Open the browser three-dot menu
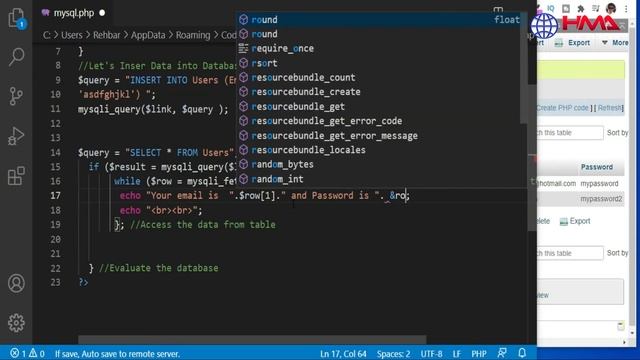 pos(626,8)
